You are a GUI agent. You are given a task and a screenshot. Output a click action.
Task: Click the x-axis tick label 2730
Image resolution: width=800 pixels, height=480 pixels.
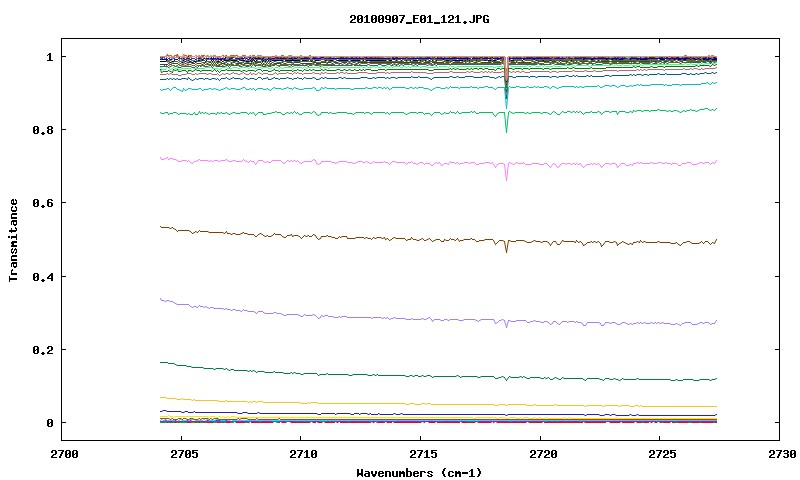(x=782, y=454)
